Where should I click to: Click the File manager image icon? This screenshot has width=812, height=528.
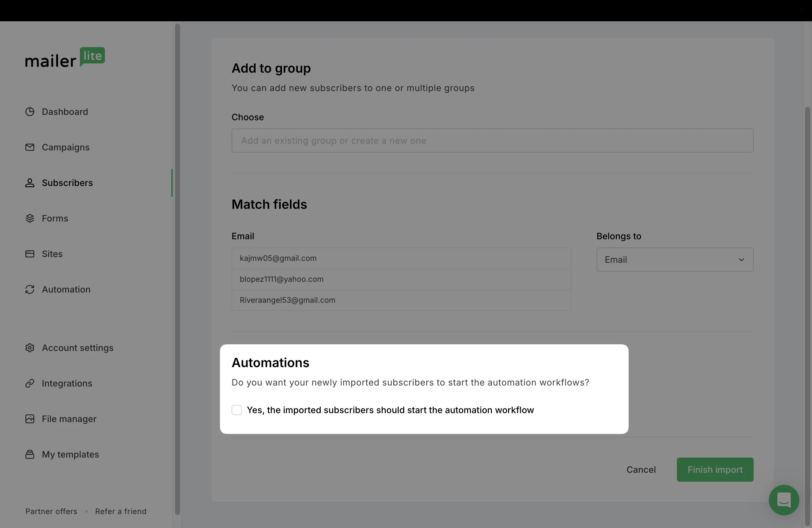[x=30, y=419]
